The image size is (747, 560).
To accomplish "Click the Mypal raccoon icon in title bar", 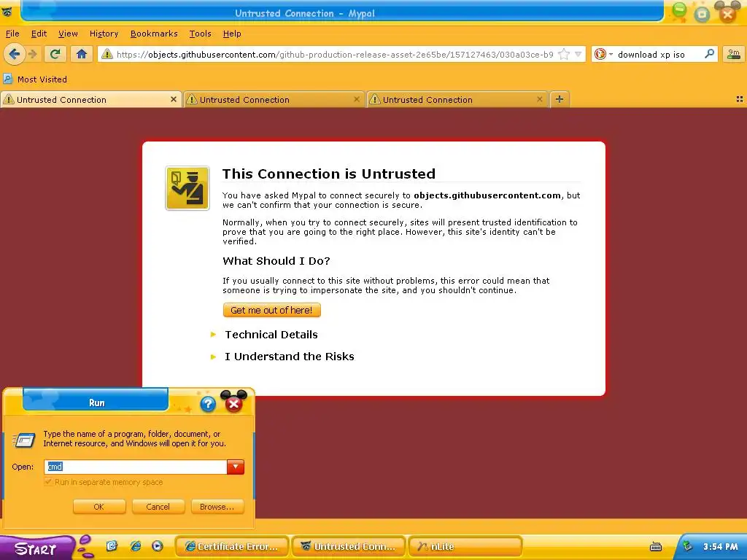I will click(7, 12).
